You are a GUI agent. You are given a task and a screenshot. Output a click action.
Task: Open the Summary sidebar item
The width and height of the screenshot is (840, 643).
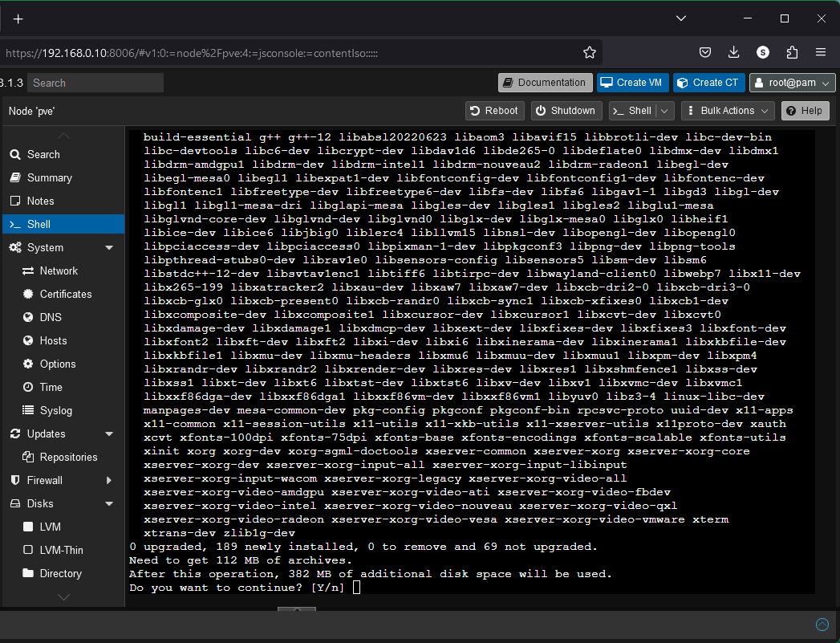click(x=63, y=178)
